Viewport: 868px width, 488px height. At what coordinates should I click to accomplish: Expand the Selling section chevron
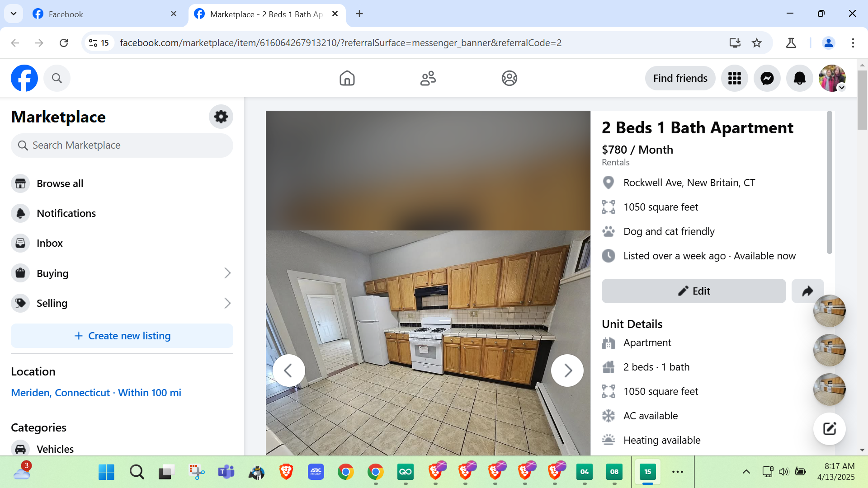(x=227, y=303)
